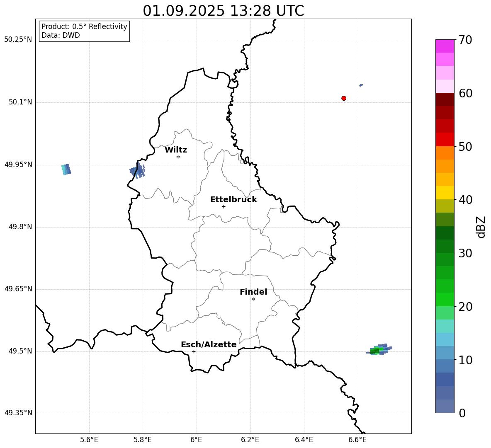Screen dimensions: 491x448
Task: Click the 50.25°N latitude label
Action: tap(18, 40)
